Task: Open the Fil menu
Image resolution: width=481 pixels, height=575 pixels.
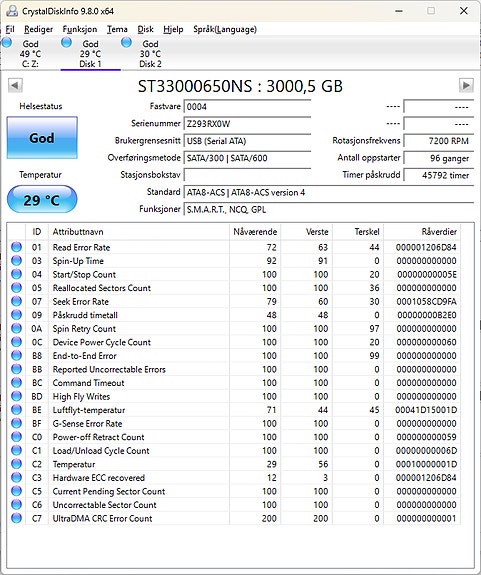Action: tap(10, 29)
